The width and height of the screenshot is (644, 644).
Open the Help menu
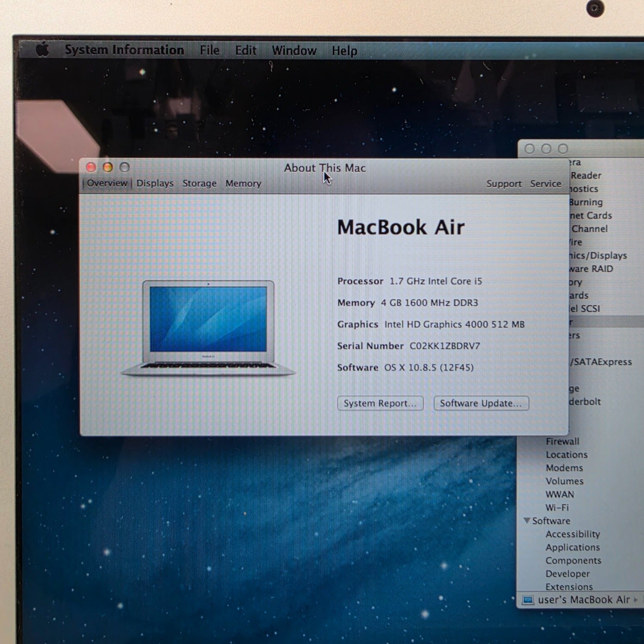tap(344, 51)
